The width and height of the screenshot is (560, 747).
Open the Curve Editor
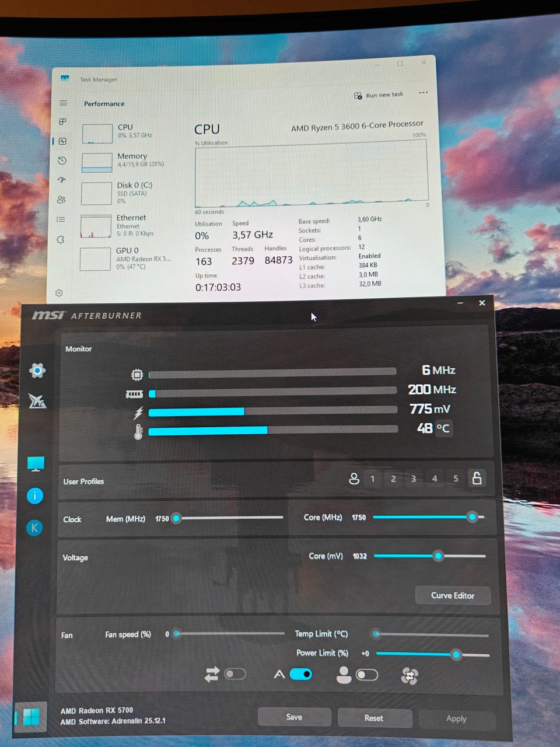point(453,595)
